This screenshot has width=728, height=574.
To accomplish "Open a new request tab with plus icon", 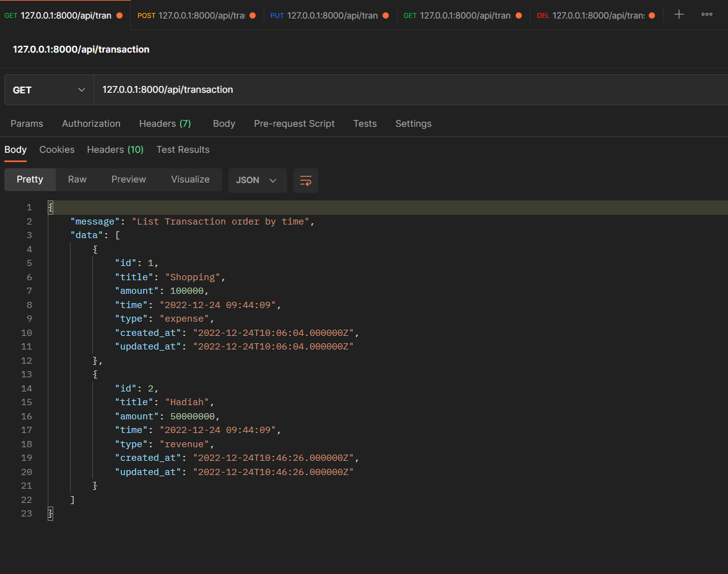I will pyautogui.click(x=678, y=14).
